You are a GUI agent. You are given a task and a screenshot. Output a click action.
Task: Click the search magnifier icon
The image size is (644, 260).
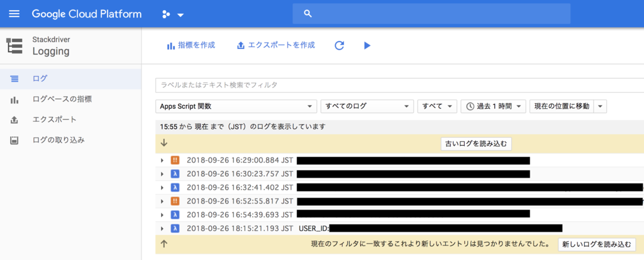308,14
